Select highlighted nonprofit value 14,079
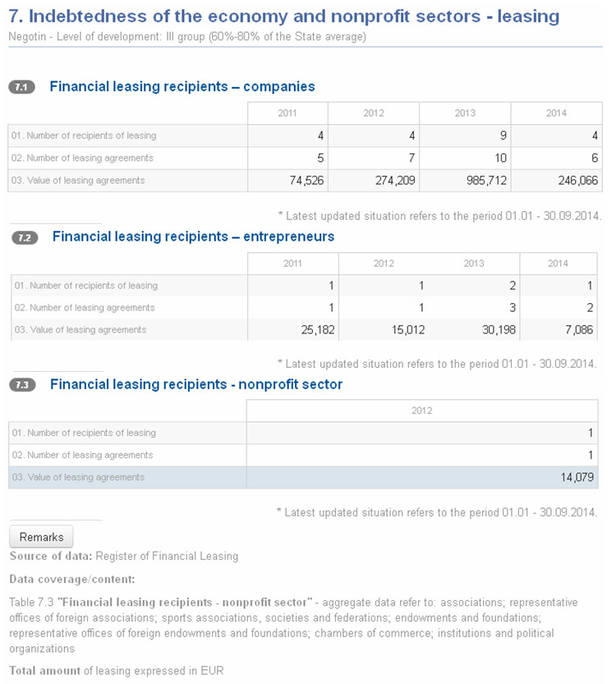Image resolution: width=616 pixels, height=684 pixels. (x=422, y=477)
